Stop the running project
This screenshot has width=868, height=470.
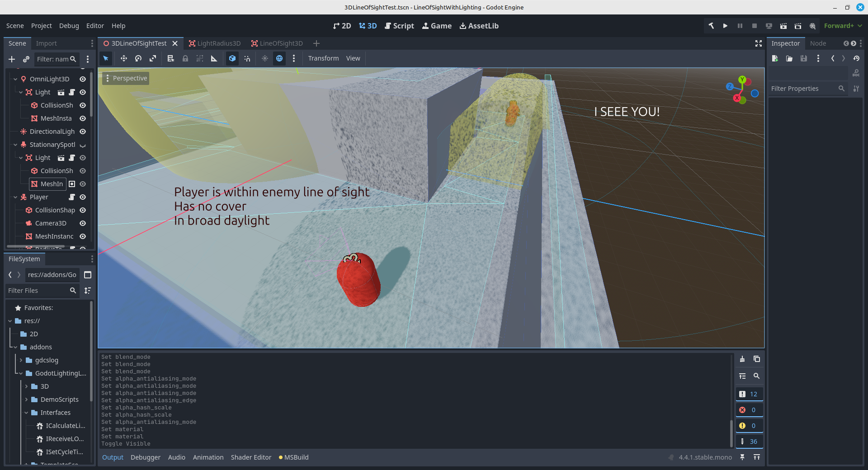[754, 26]
